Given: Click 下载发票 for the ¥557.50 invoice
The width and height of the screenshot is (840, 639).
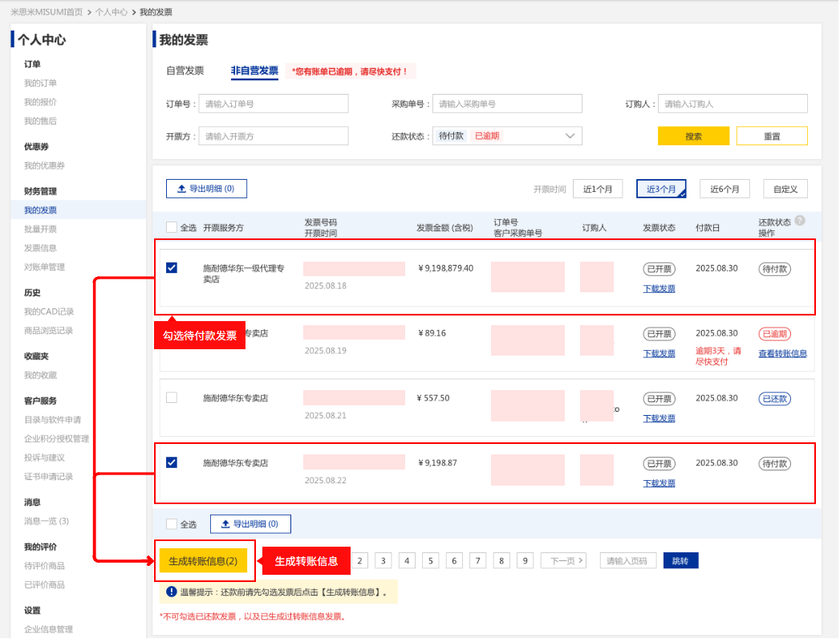Looking at the screenshot, I should click(x=659, y=418).
